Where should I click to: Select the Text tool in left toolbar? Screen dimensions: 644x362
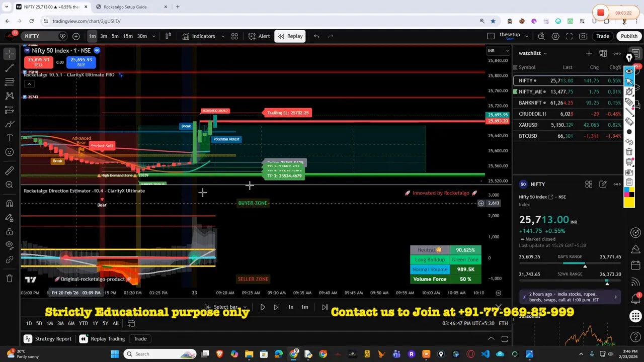[10, 138]
